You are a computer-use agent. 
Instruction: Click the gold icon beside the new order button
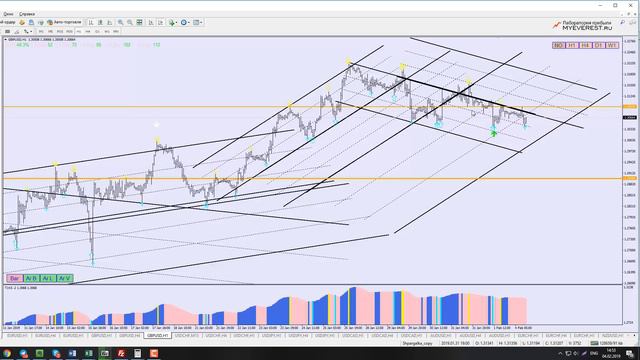coord(22,22)
